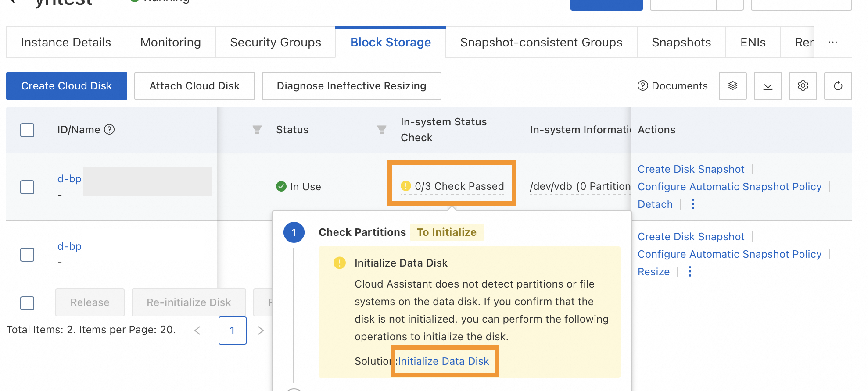Viewport: 868px width, 391px height.
Task: Click the warning icon in 0/3 Check Passed
Action: coord(406,186)
